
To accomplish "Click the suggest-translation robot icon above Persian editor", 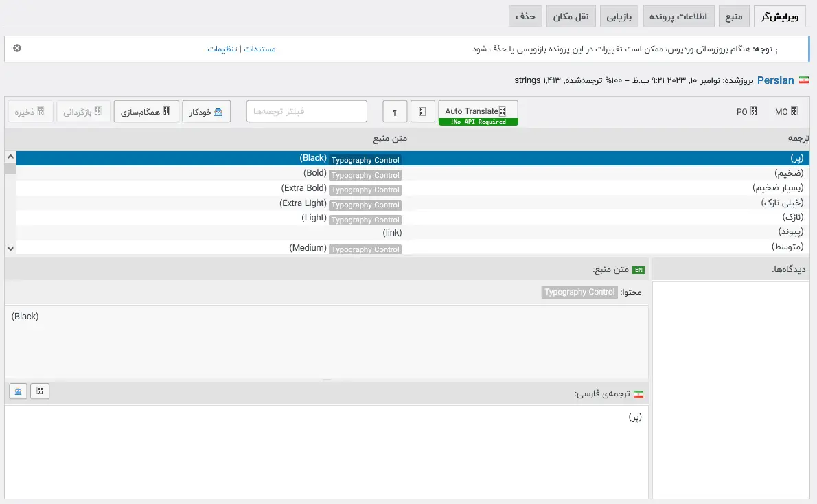I will click(x=19, y=391).
